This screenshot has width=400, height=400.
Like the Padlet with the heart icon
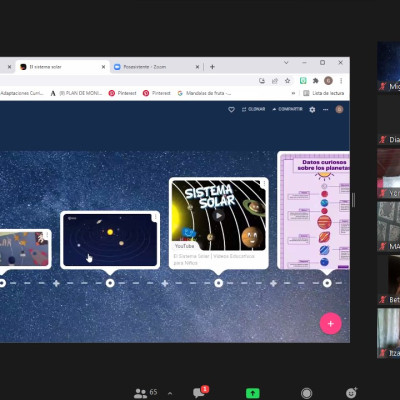tap(231, 109)
